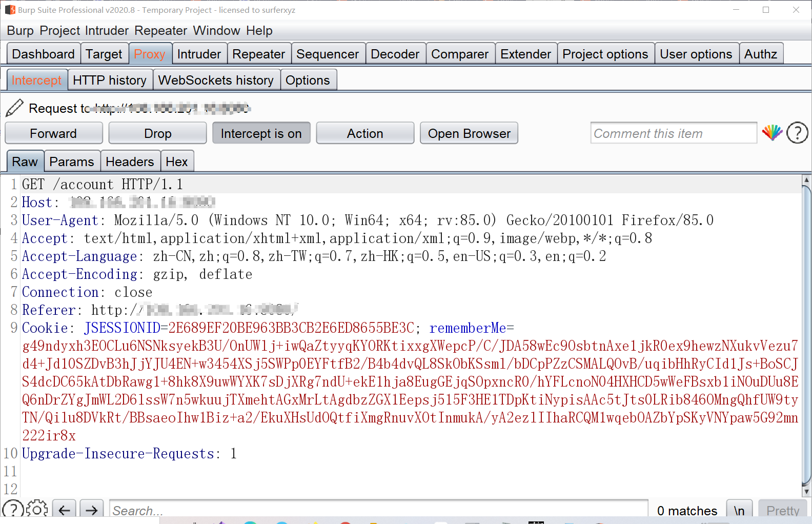812x524 pixels.
Task: Click the User-Agent header line
Action: 368,220
